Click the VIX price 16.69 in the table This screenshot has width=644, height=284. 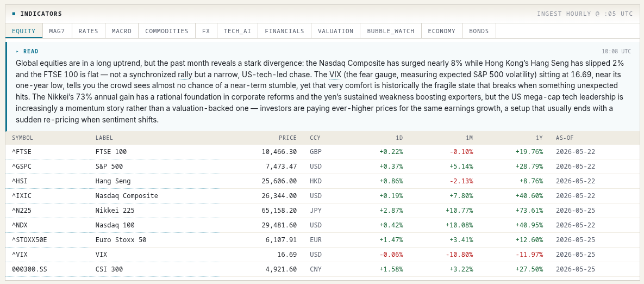(x=287, y=255)
